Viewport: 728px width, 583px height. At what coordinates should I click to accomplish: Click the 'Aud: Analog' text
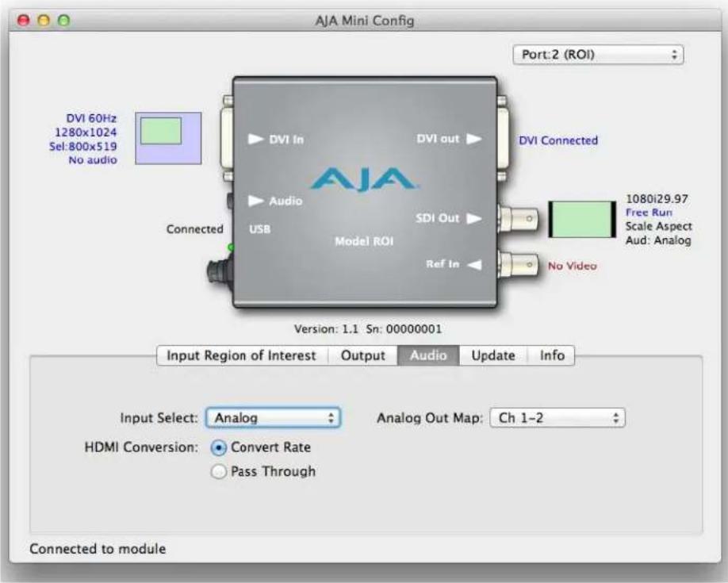click(658, 240)
